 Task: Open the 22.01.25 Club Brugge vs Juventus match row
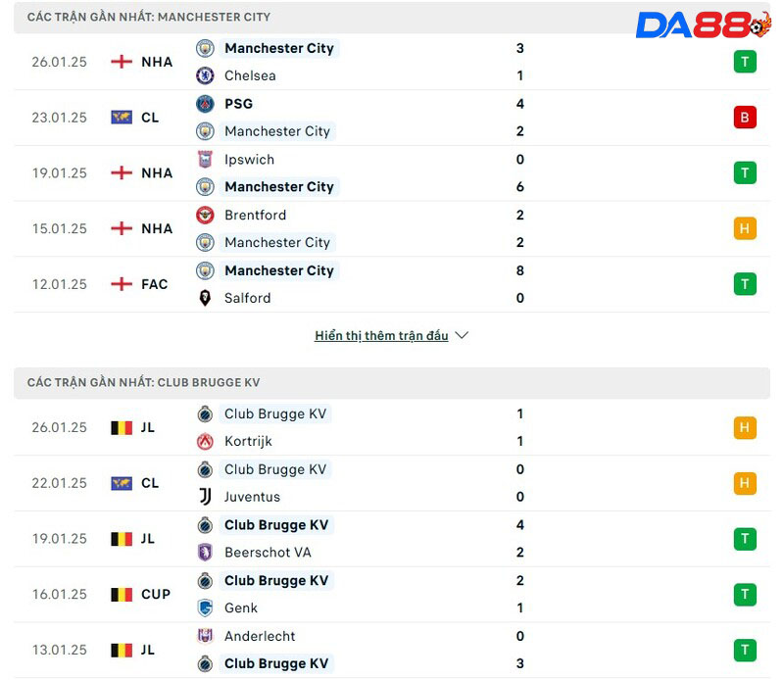(392, 483)
